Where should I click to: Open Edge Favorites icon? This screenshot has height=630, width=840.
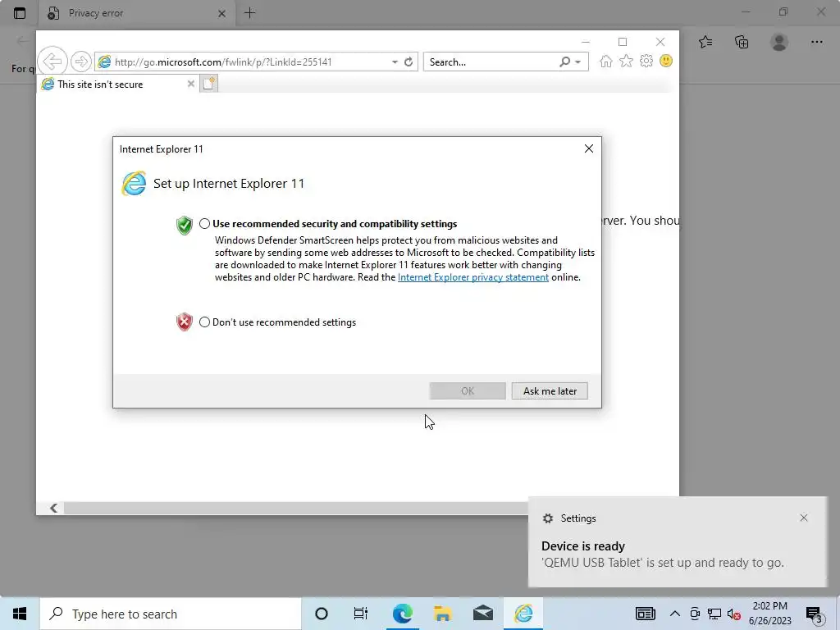tap(705, 42)
